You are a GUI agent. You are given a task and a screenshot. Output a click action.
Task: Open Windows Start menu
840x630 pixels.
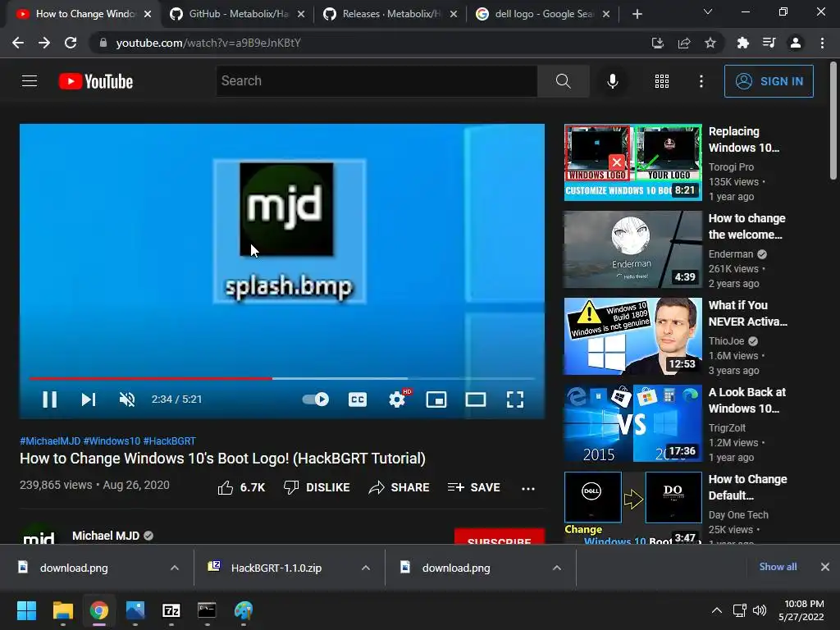tap(26, 610)
